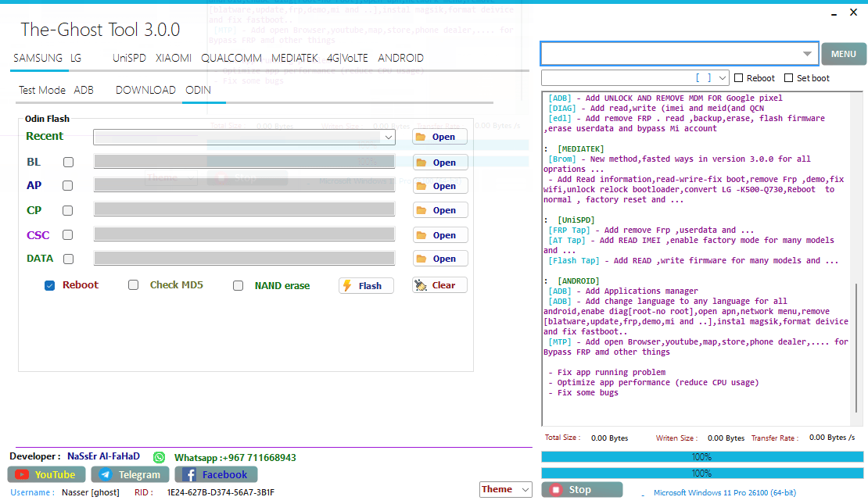The width and height of the screenshot is (868, 504).
Task: Open folder icon for CSC file
Action: coord(421,235)
